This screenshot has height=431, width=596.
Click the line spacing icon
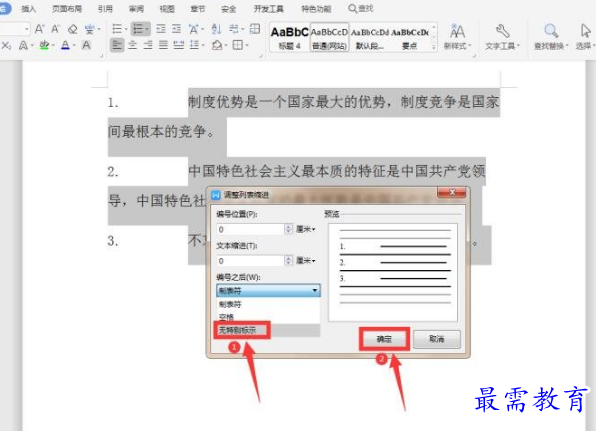tap(194, 45)
